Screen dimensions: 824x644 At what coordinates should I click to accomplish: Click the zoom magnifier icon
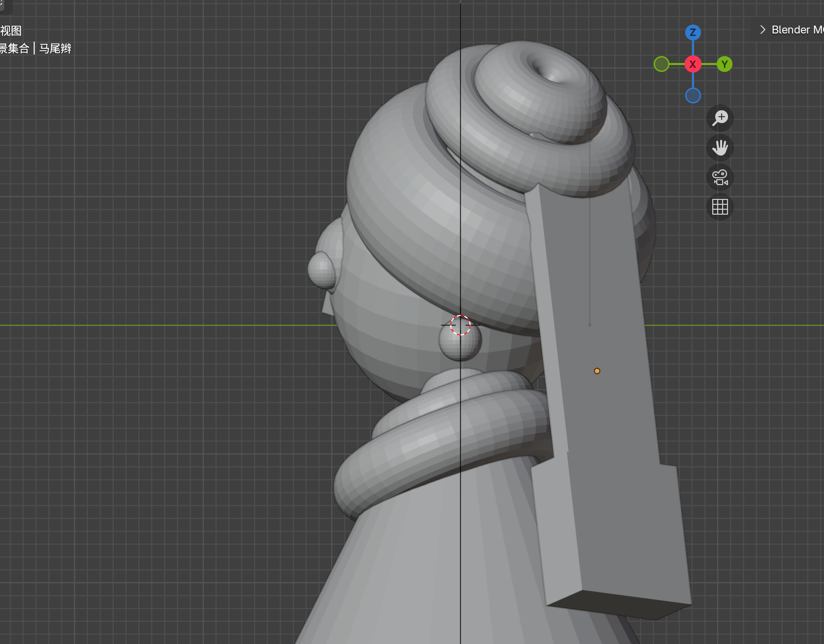pyautogui.click(x=720, y=118)
